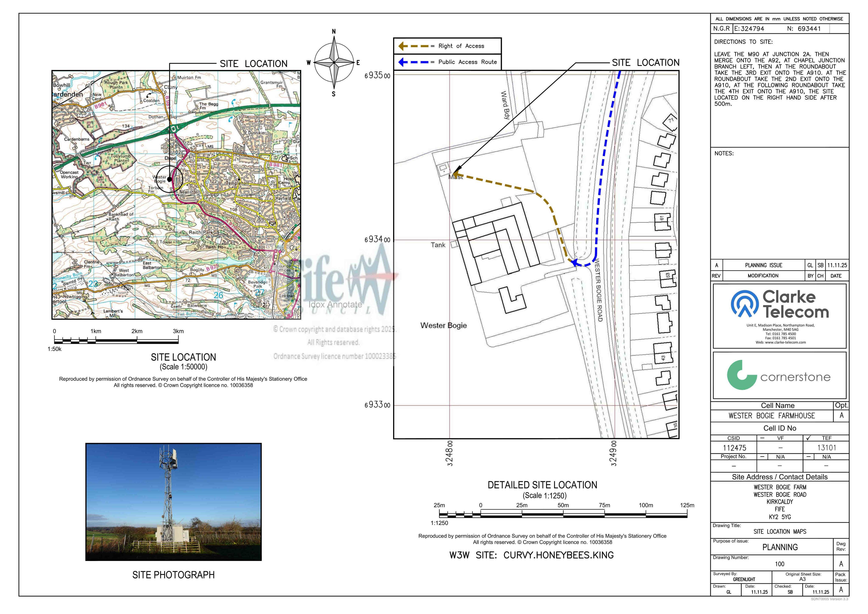Select the cell name 'WESTER BOGIE FARMHOUSE'

772,416
